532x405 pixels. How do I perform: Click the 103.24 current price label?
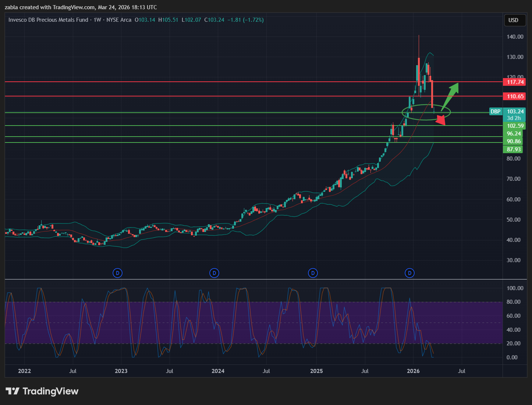tap(515, 112)
